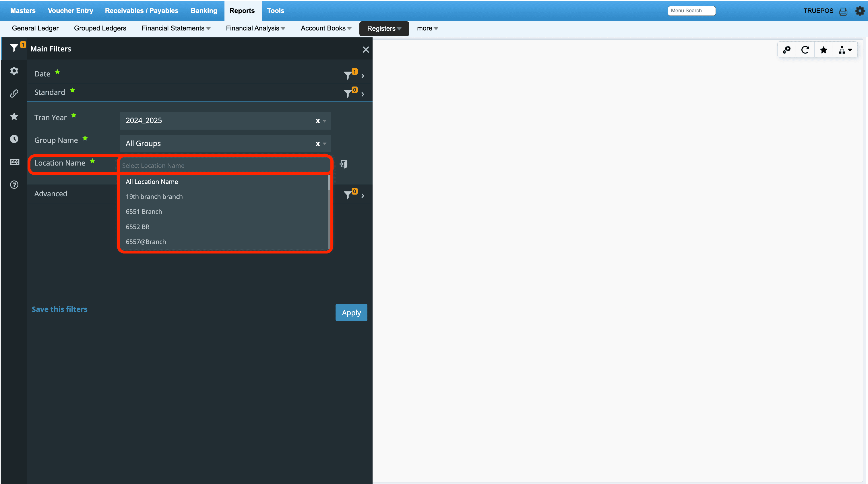Click the refresh report toolbar icon
The height and width of the screenshot is (484, 868).
(805, 50)
